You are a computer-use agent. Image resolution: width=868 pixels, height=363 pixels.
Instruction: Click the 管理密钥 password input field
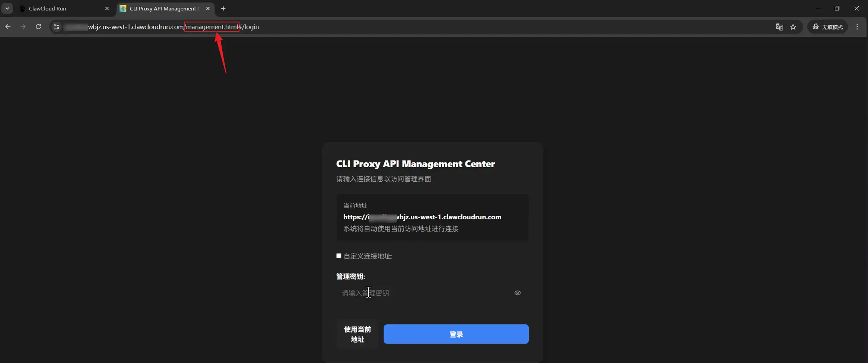click(410, 293)
